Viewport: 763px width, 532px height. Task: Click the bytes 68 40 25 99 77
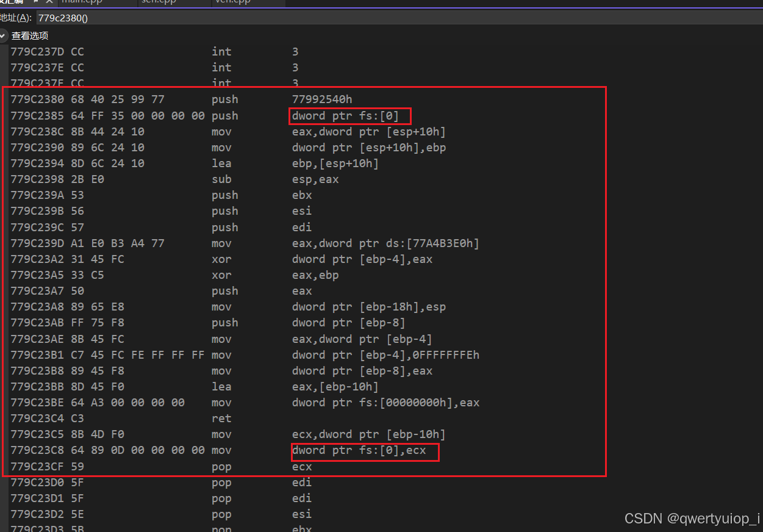coord(117,99)
